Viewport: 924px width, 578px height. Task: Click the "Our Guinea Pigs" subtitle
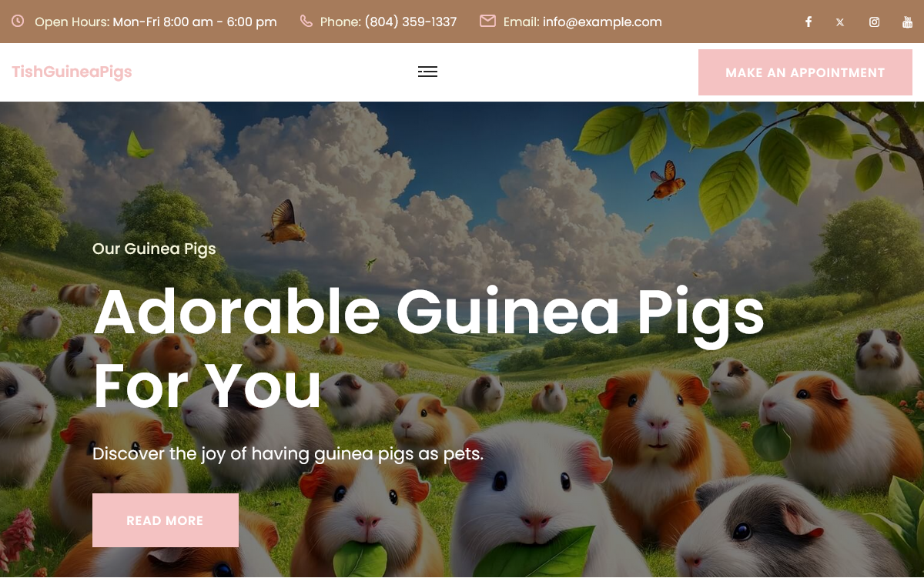[154, 249]
